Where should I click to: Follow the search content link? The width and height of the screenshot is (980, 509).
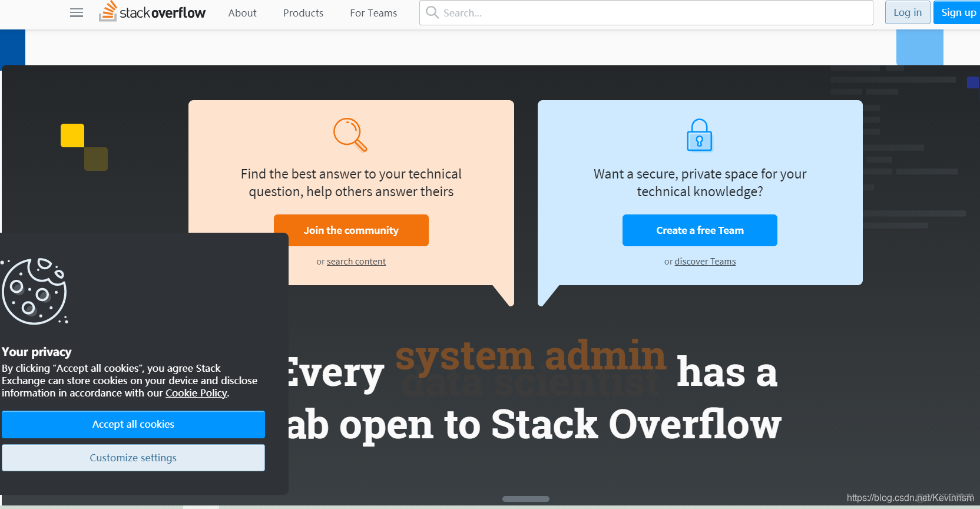(x=356, y=262)
